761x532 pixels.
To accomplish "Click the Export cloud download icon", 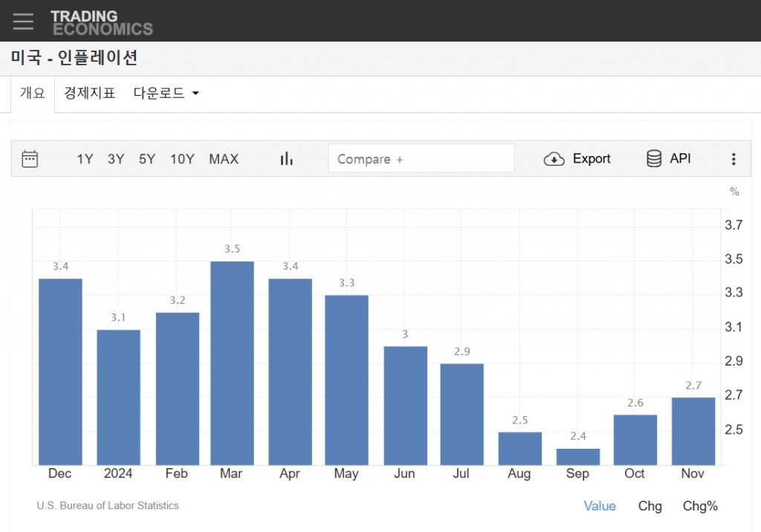I will pos(554,159).
